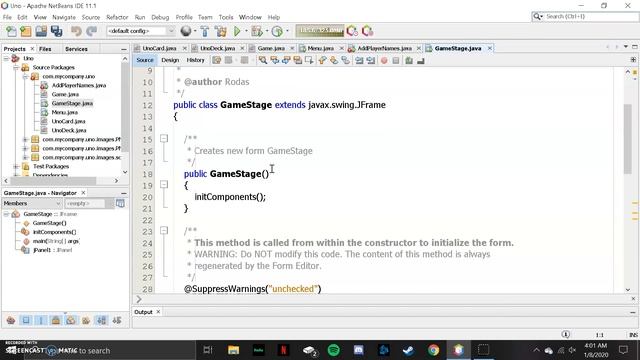Click the red Start Macro Recording icon
Screen dimensions: 640x360
pos(384,60)
